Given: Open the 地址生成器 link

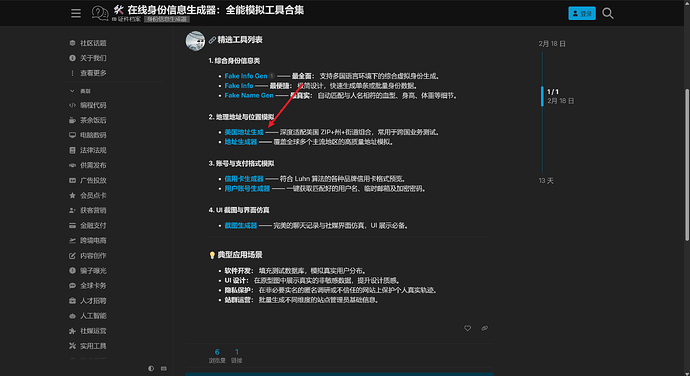Looking at the screenshot, I should pos(241,142).
